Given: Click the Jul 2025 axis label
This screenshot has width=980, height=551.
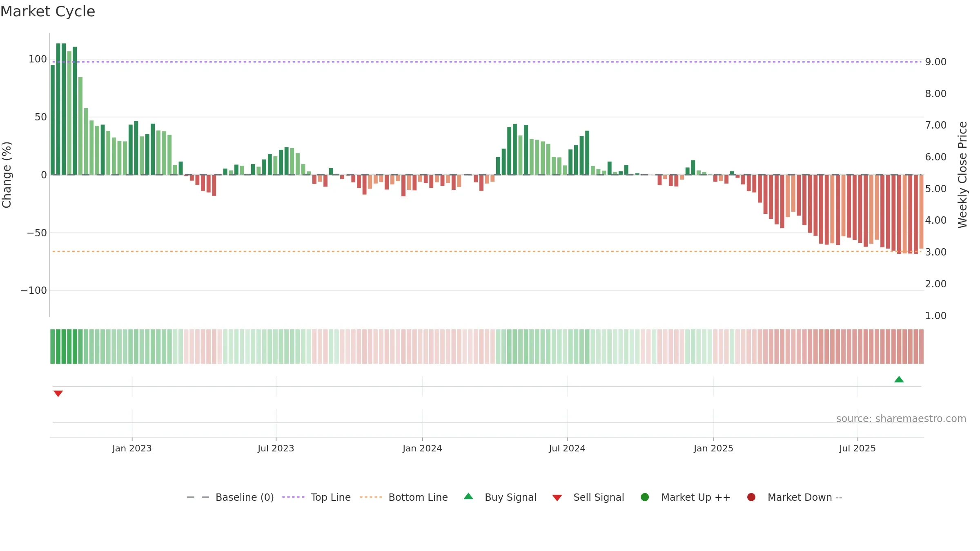Looking at the screenshot, I should tap(857, 449).
